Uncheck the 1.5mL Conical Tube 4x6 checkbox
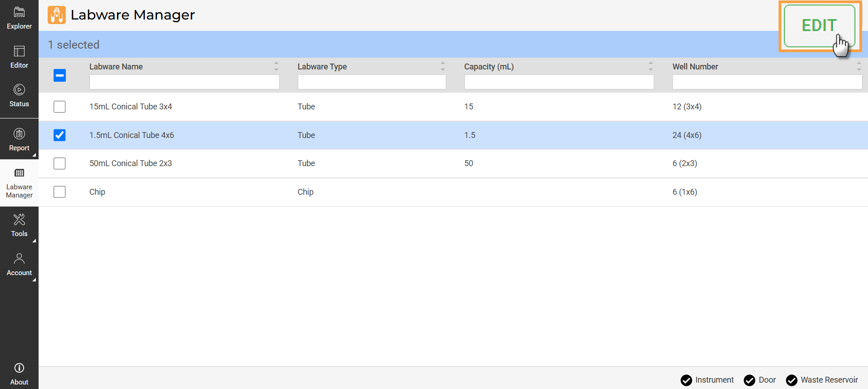868x389 pixels. click(x=59, y=135)
